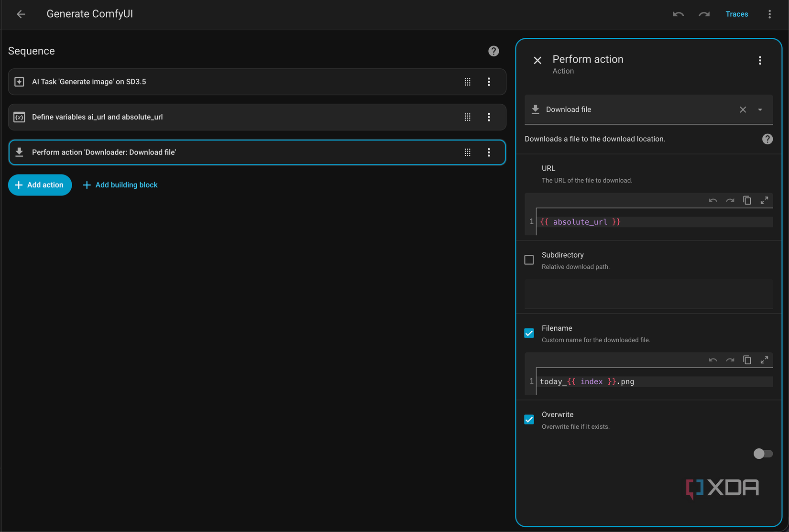Image resolution: width=789 pixels, height=532 pixels.
Task: Copy the URL field contents with copy icon
Action: (x=747, y=200)
